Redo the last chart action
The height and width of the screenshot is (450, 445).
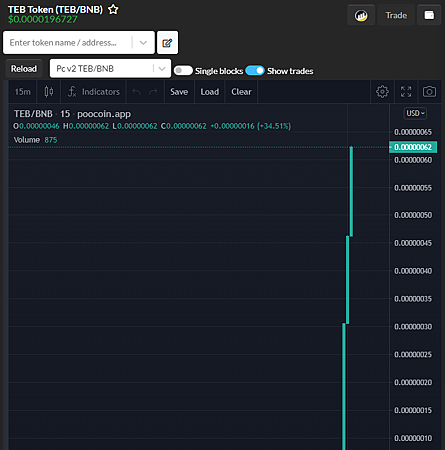click(153, 92)
